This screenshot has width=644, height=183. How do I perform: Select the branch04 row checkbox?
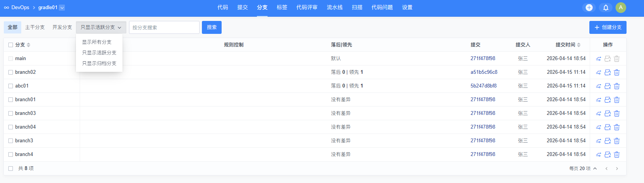point(11,127)
